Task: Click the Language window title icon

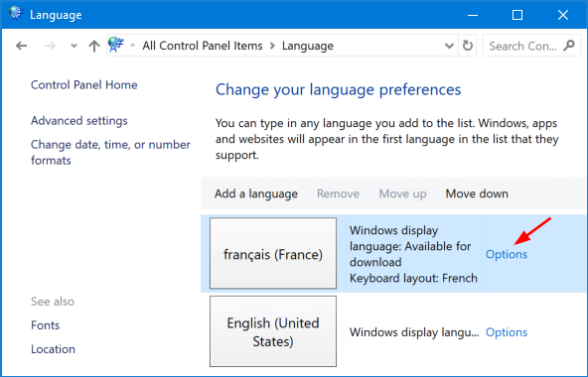Action: (x=16, y=14)
